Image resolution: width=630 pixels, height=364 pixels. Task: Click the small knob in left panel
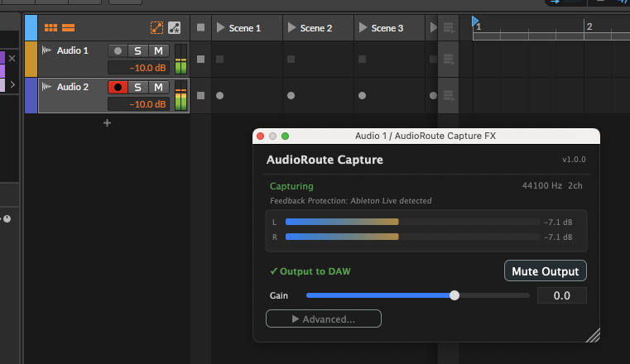pos(7,218)
